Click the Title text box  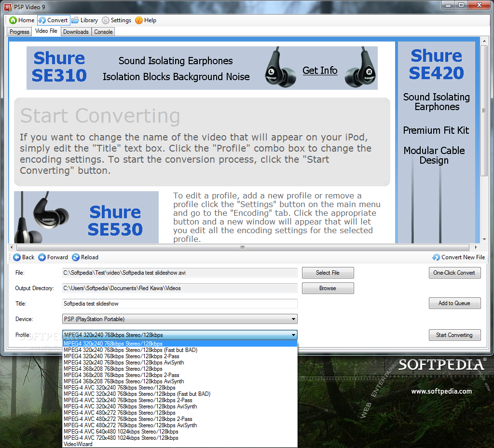pos(179,304)
